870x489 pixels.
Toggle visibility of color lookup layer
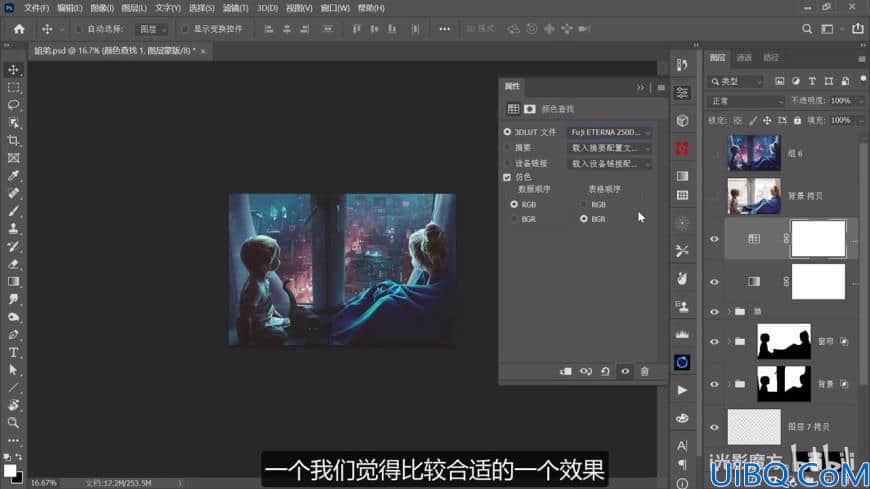point(715,239)
